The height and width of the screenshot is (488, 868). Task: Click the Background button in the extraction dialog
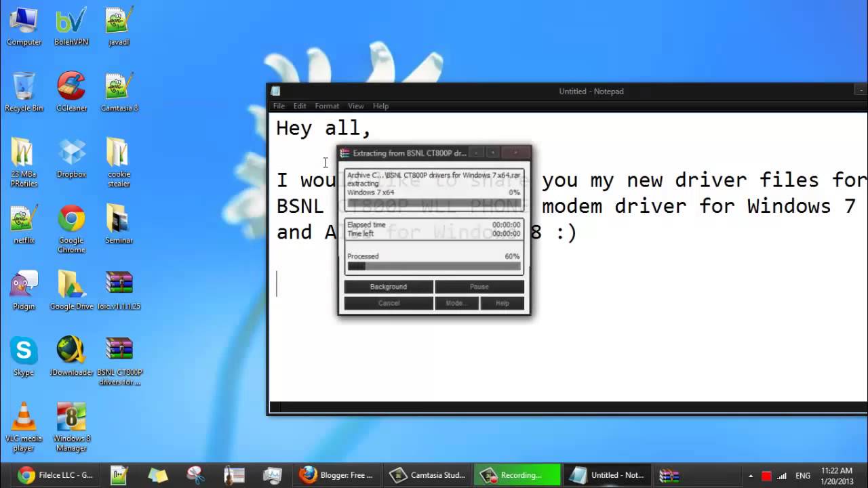pos(389,287)
